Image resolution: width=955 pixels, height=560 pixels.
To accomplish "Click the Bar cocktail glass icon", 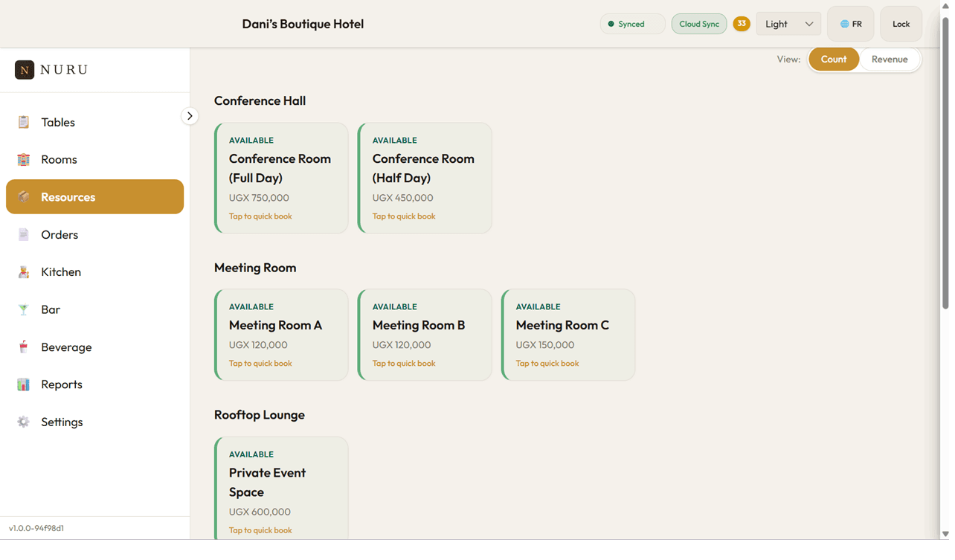I will click(x=24, y=309).
